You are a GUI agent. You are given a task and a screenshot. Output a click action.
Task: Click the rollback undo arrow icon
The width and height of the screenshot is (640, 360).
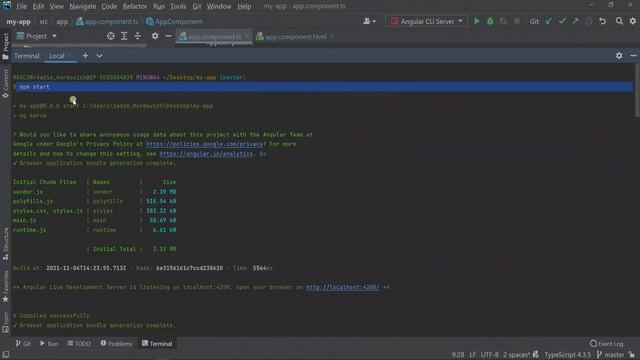pyautogui.click(x=602, y=21)
